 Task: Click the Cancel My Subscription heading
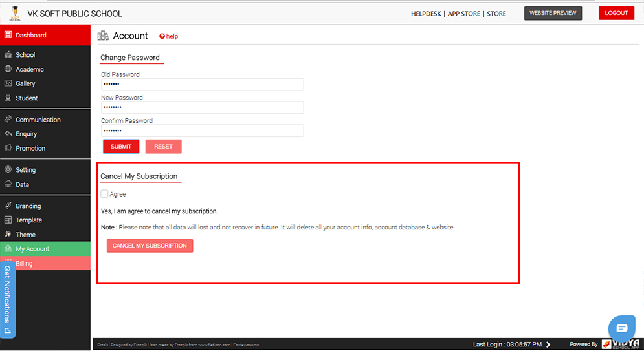[139, 176]
